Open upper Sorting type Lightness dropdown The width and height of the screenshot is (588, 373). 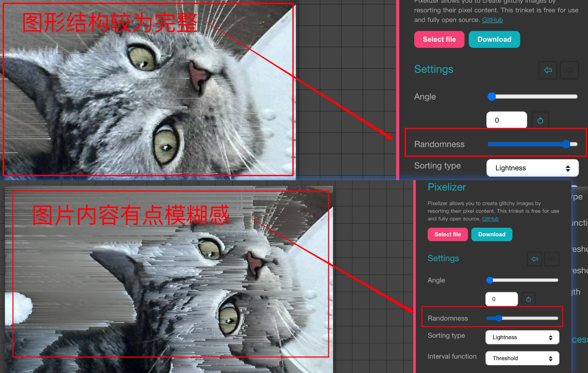[532, 168]
